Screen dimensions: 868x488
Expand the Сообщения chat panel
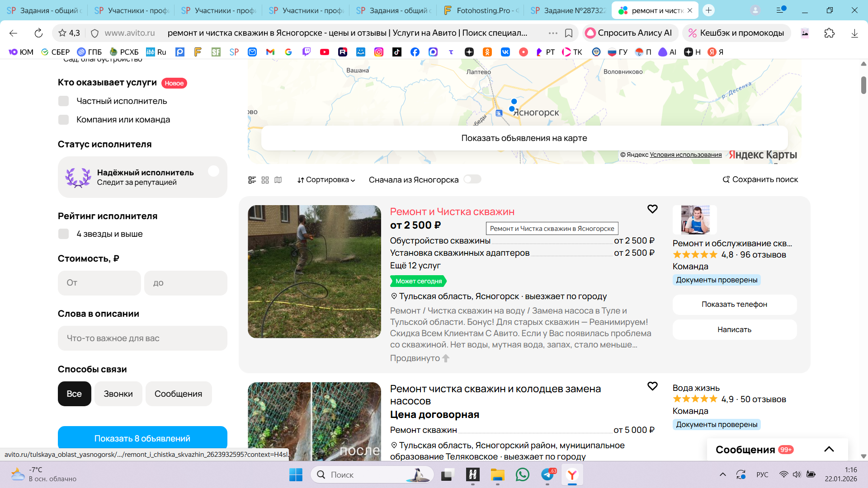coord(829,449)
